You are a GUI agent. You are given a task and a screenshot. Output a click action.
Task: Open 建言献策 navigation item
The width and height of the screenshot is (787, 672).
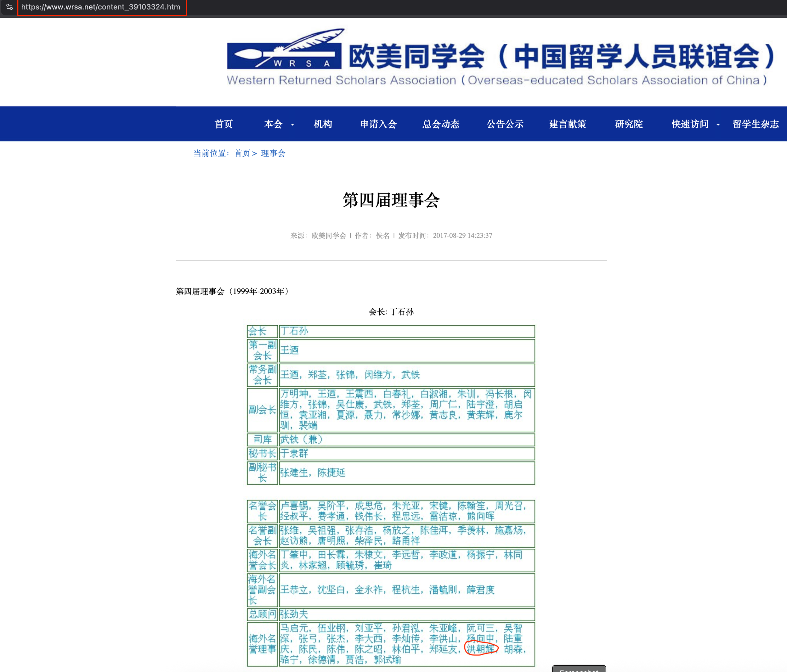point(568,124)
